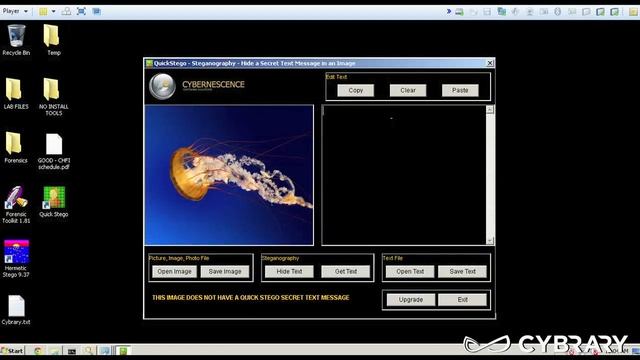Click Open Image button
640x360 pixels.
174,272
